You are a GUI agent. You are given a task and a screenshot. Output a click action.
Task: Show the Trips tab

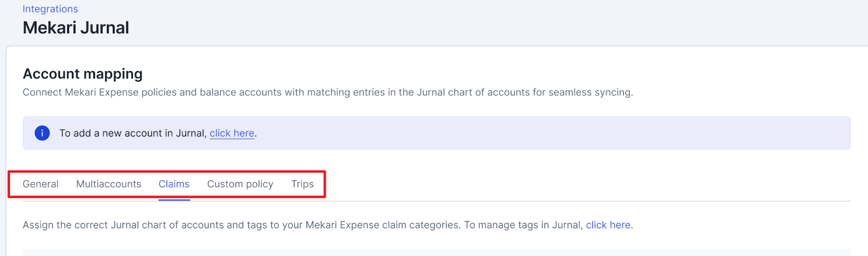click(302, 184)
